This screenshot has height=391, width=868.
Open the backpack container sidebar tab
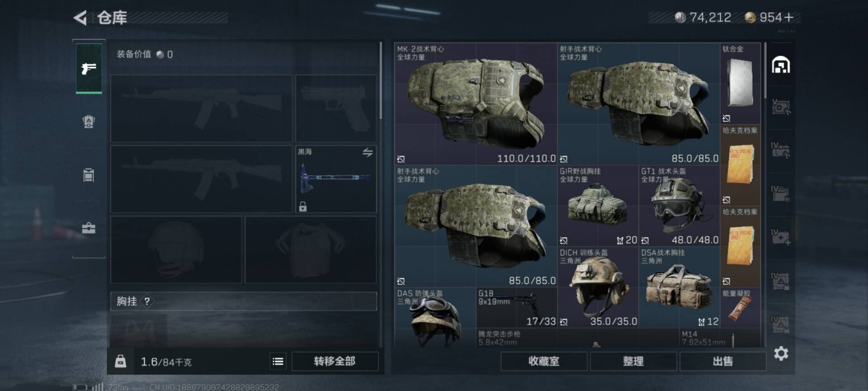(89, 175)
